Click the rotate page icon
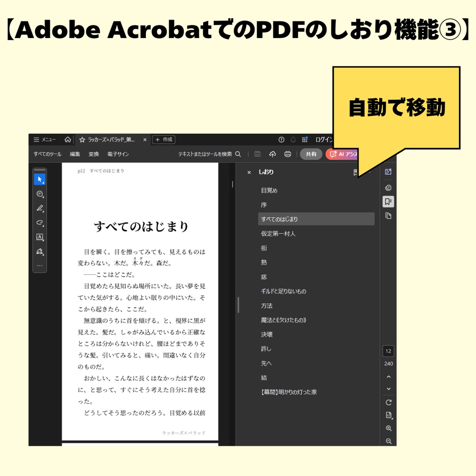Screen dimensions: 476x476 388,403
